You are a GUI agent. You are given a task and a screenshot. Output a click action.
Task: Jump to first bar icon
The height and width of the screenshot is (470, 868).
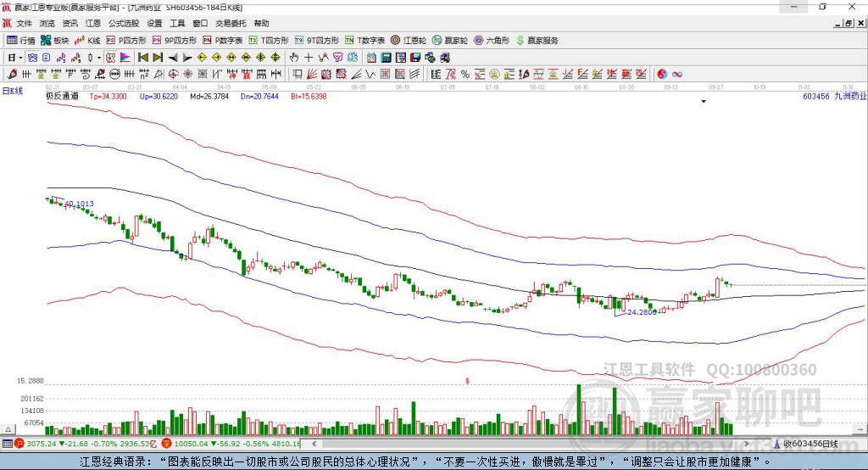pos(142,58)
